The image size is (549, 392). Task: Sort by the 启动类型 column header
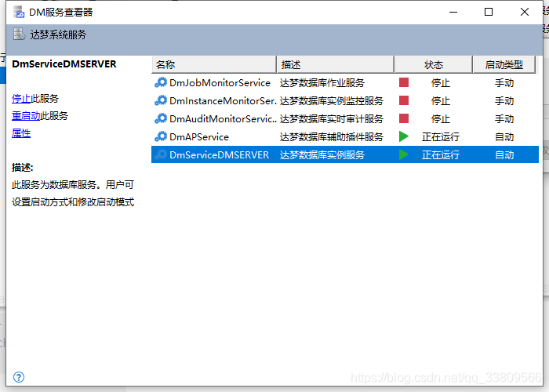pos(504,65)
